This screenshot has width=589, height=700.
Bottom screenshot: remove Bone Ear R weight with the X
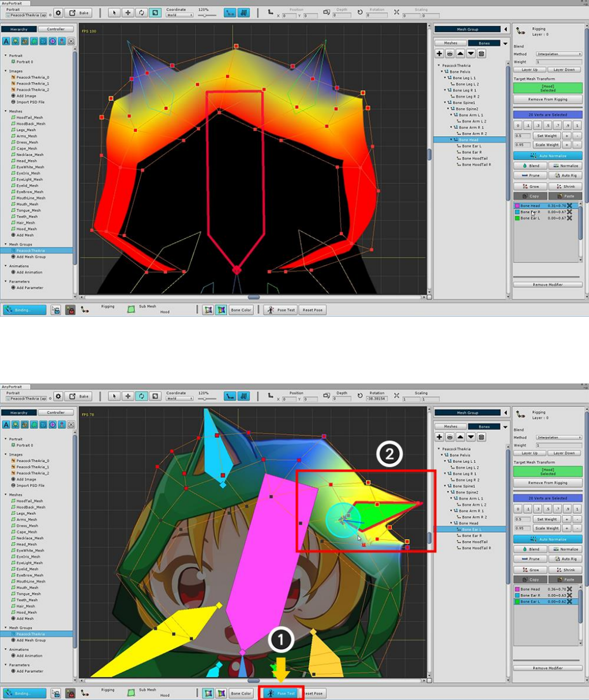coord(569,596)
